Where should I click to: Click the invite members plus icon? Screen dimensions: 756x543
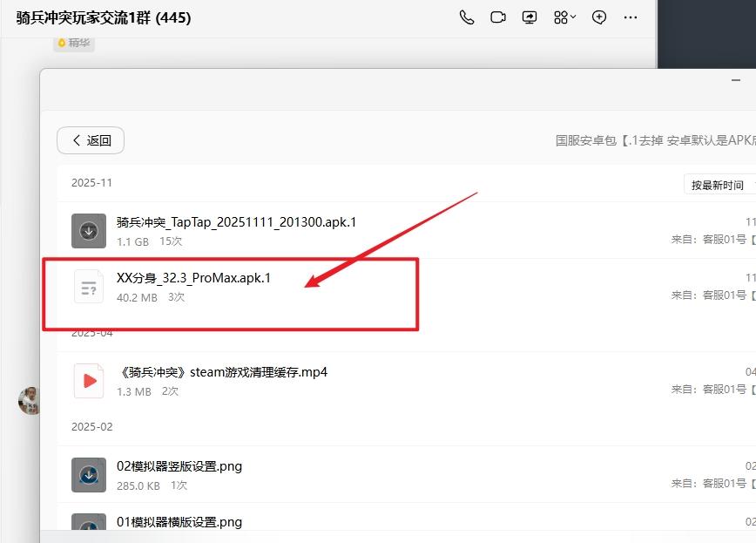click(x=599, y=17)
